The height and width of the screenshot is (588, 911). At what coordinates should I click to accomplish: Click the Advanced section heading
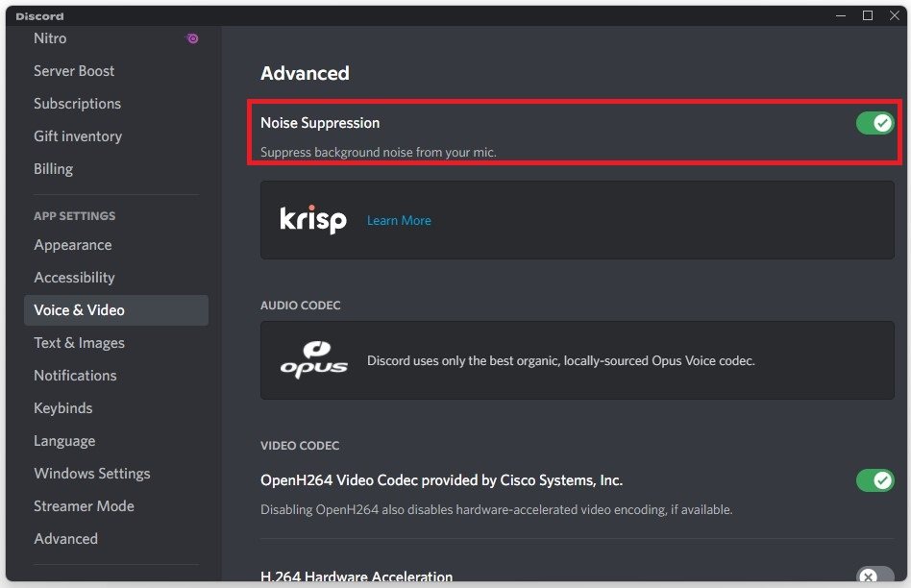[x=305, y=73]
